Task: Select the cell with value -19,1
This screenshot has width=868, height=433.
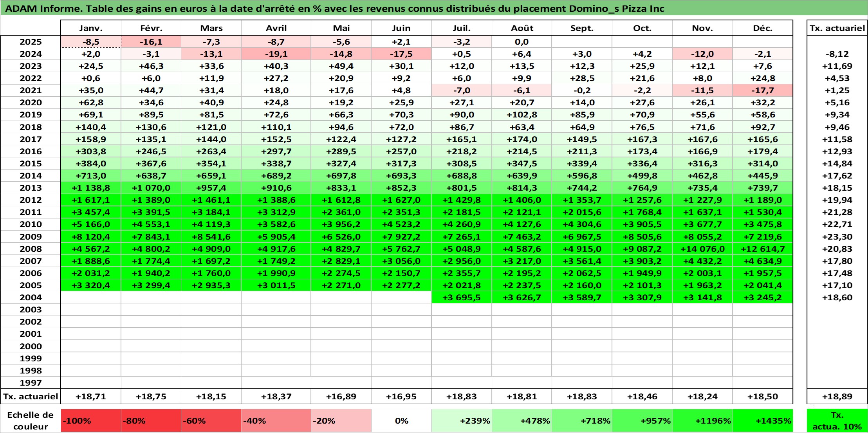Action: (x=276, y=54)
